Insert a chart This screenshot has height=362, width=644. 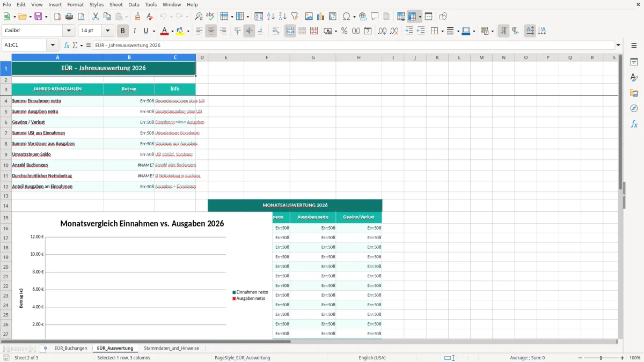click(321, 17)
